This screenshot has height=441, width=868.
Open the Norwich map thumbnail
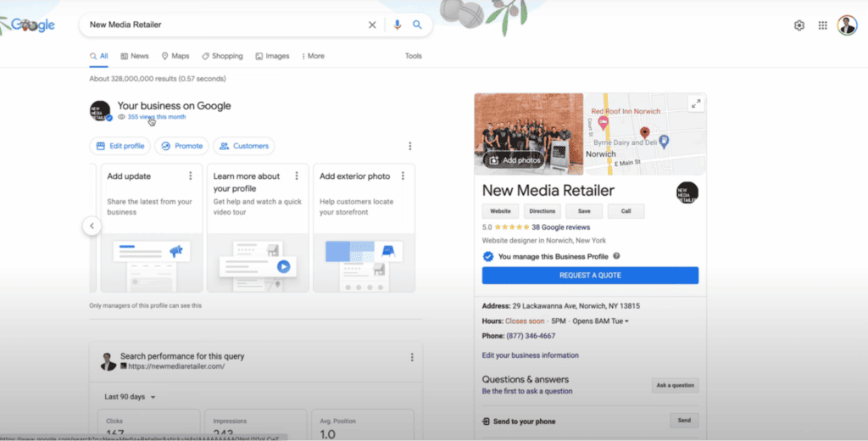click(645, 134)
